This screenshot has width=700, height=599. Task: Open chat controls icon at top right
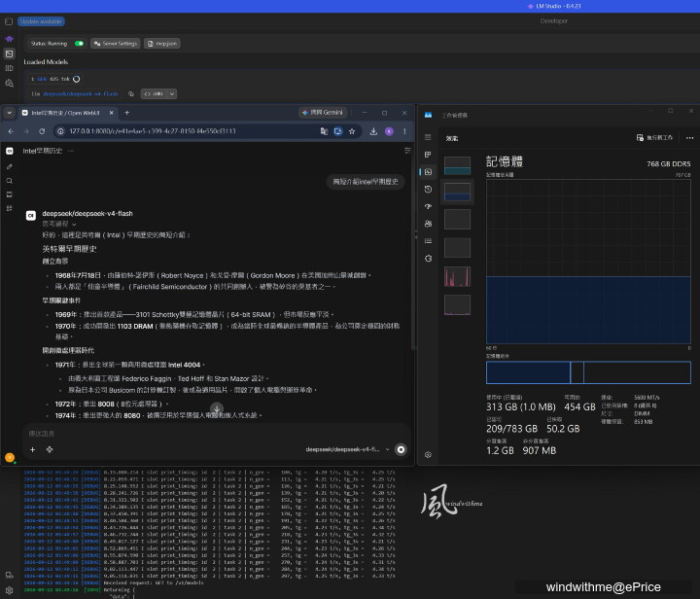[407, 151]
